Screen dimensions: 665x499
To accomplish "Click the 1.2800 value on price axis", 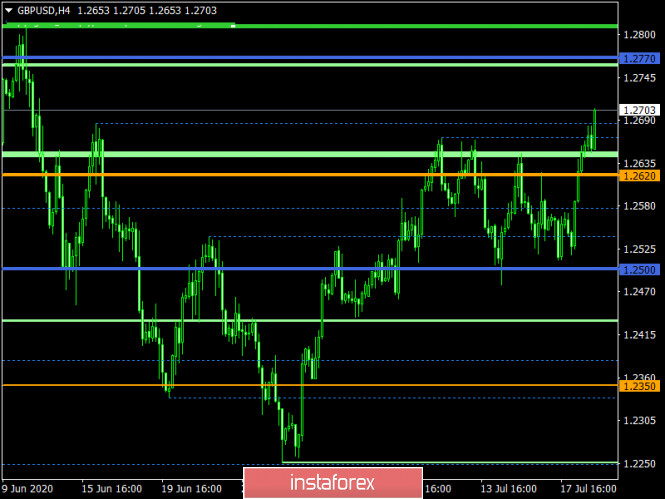I will 639,35.
